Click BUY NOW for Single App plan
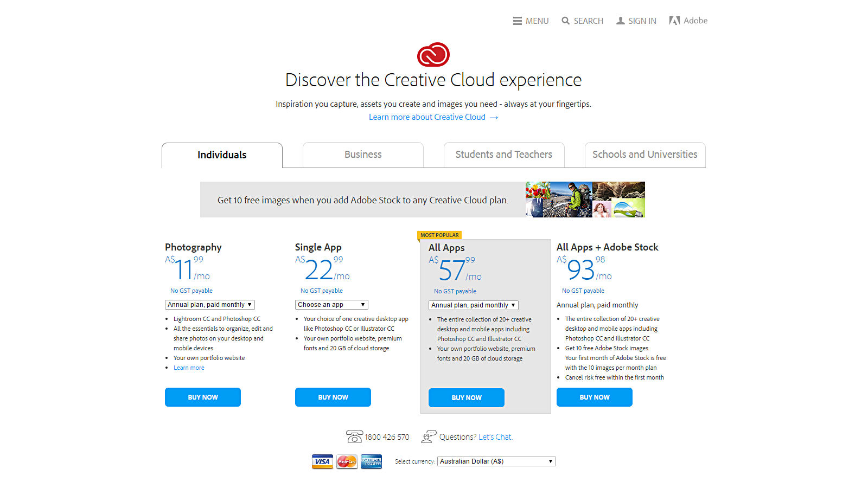868x488 pixels. (x=333, y=397)
